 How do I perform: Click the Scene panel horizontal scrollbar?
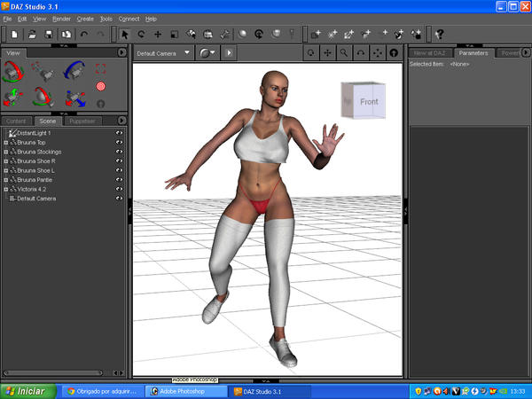(53, 373)
